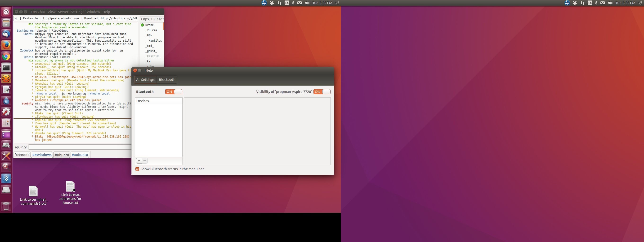The width and height of the screenshot is (644, 242).
Task: Click the All Settings button
Action: click(145, 80)
